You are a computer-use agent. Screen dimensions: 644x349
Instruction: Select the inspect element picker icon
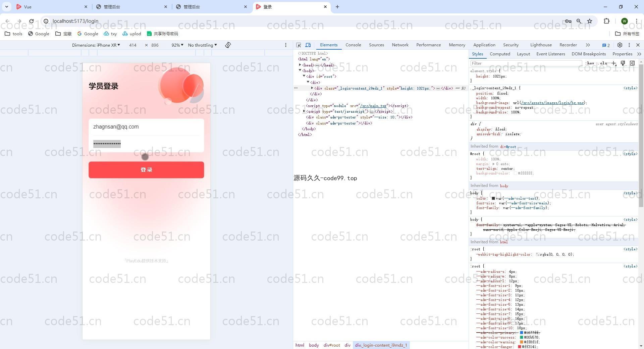[x=299, y=45]
